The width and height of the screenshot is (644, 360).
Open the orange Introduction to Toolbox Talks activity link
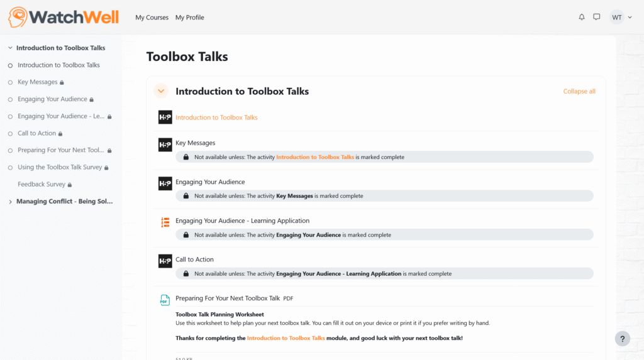tap(216, 117)
